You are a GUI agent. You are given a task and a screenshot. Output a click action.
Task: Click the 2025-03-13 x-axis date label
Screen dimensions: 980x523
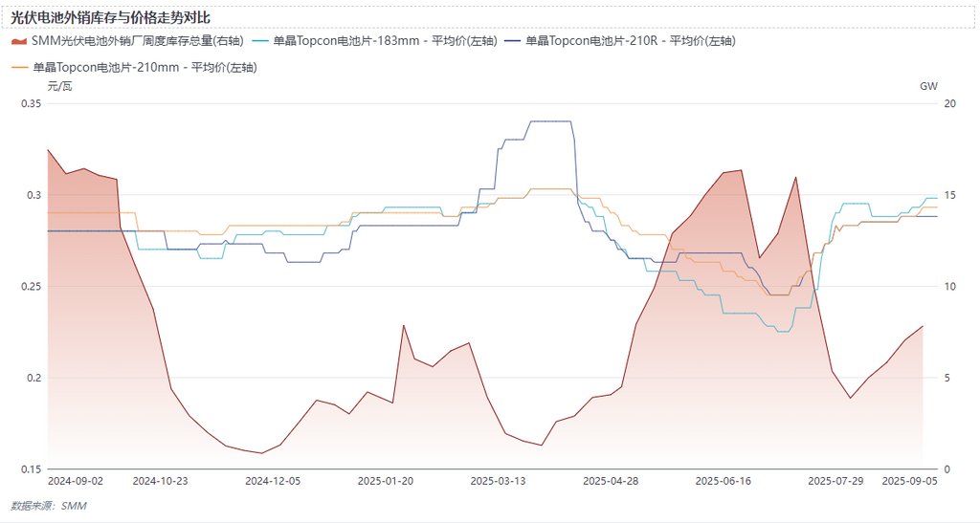coord(498,481)
